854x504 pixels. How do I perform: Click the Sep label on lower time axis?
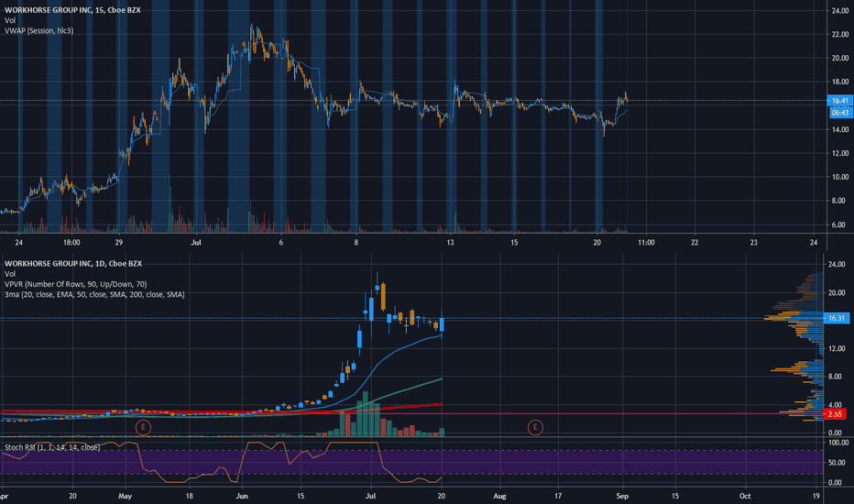pyautogui.click(x=622, y=496)
